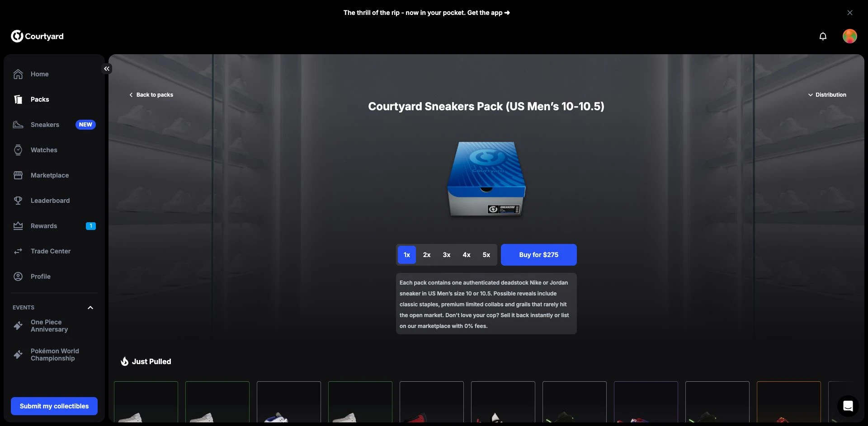This screenshot has height=426, width=868.
Task: Go back to packs
Action: pyautogui.click(x=151, y=95)
